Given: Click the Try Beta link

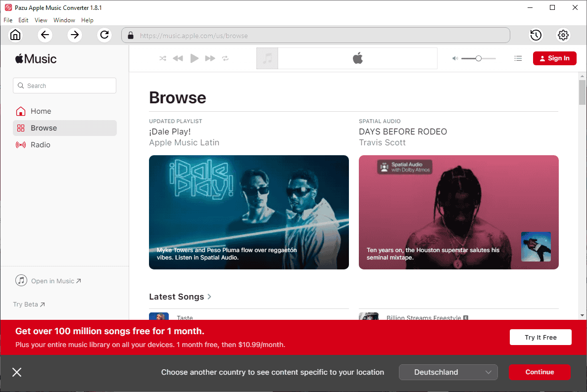Looking at the screenshot, I should (x=29, y=305).
